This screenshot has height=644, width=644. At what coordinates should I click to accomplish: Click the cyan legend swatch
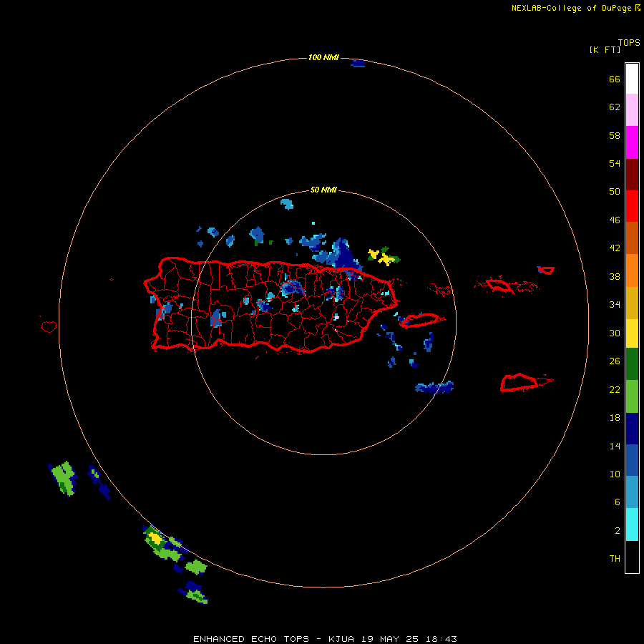(x=632, y=525)
